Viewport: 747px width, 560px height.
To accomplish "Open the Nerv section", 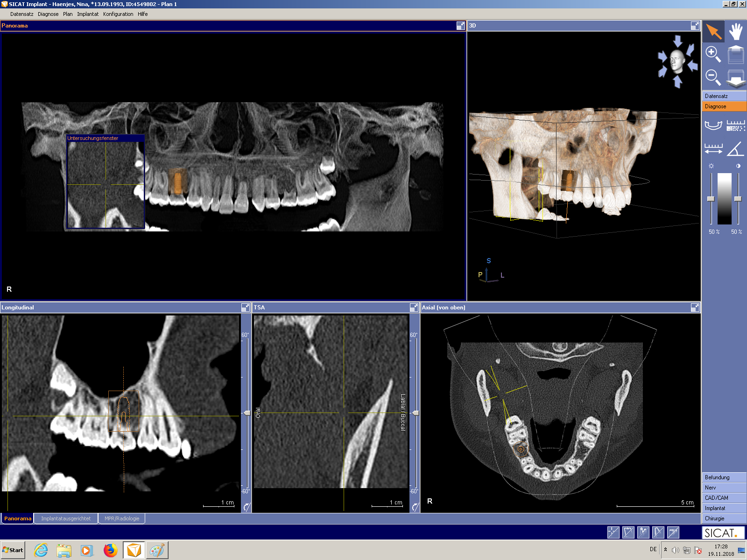I will [724, 488].
